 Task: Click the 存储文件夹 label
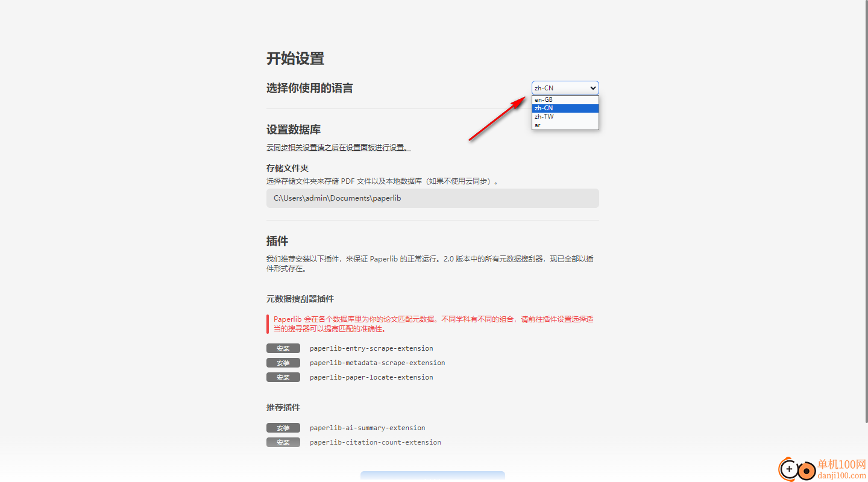click(288, 168)
